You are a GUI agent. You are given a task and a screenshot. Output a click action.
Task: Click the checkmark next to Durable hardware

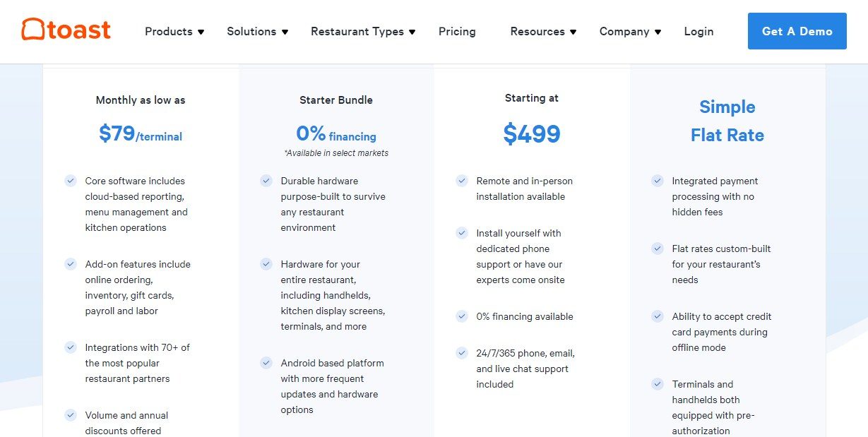click(x=266, y=181)
